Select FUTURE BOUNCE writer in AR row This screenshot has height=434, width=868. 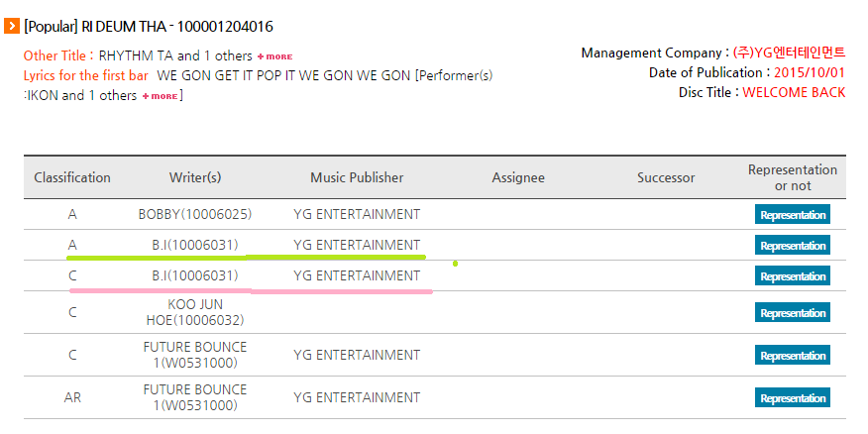click(x=195, y=398)
